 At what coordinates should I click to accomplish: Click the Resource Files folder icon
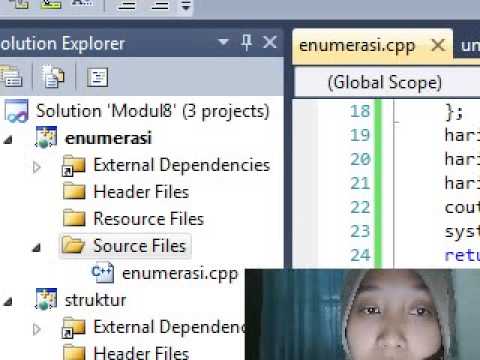pos(74,218)
